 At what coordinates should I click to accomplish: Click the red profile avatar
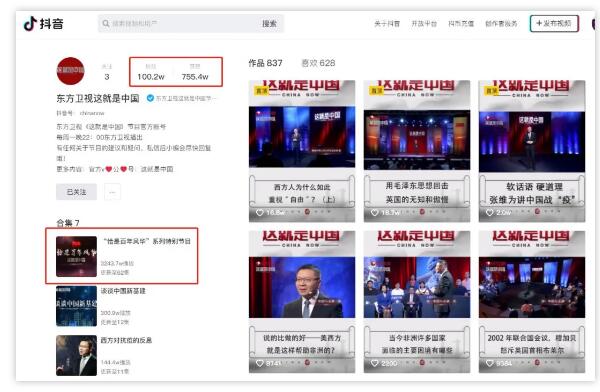[x=70, y=71]
